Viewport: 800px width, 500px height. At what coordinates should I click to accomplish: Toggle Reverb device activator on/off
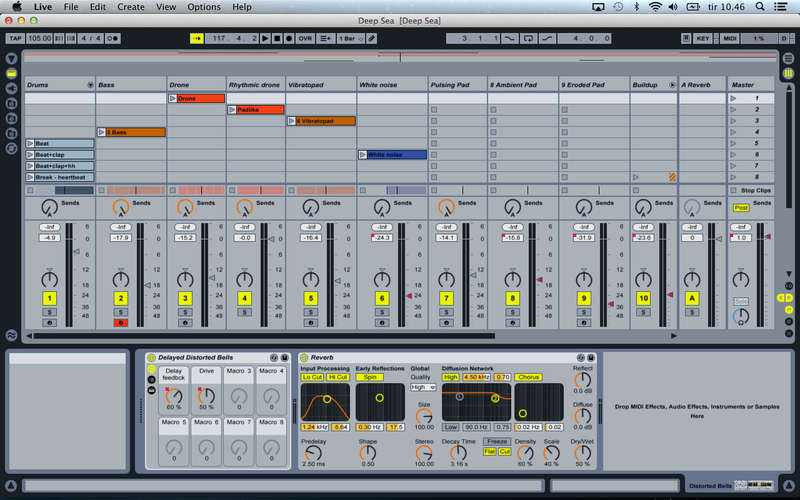(x=304, y=358)
